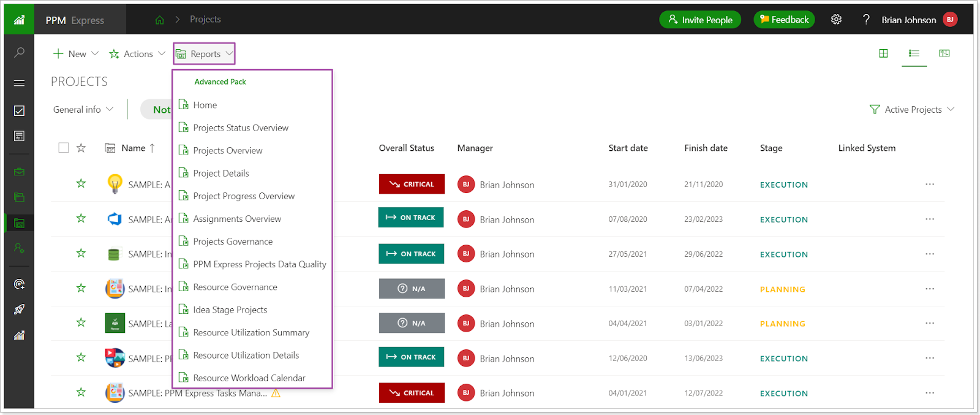Switch to the list view
The height and width of the screenshot is (415, 980).
pyautogui.click(x=914, y=53)
